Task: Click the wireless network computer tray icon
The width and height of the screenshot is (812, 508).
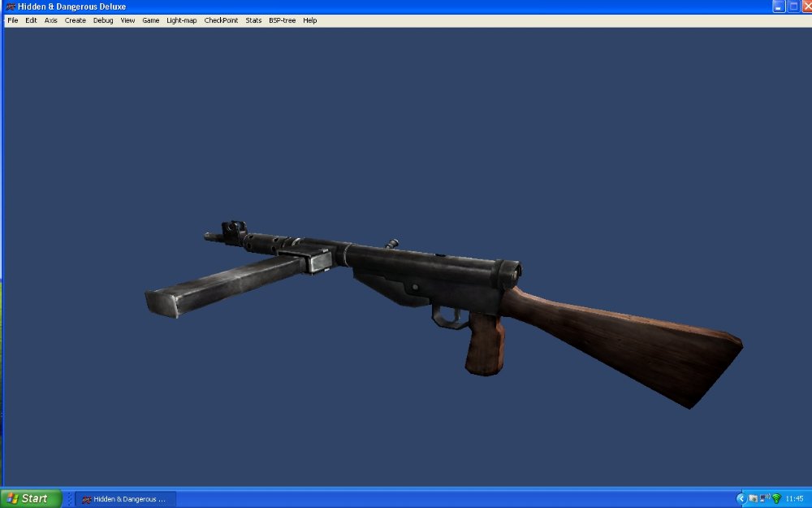Action: tap(764, 499)
